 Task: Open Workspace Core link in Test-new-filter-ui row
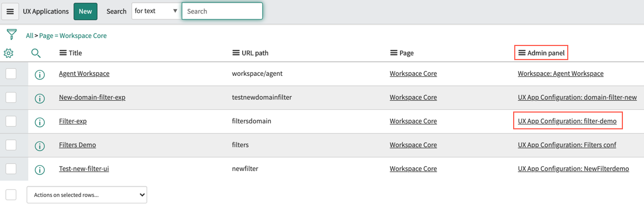point(413,168)
